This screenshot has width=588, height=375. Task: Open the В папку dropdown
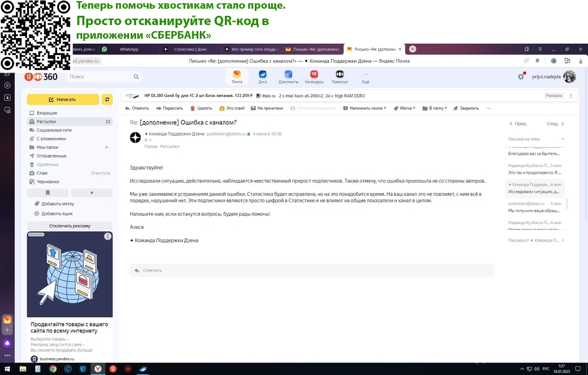click(434, 108)
